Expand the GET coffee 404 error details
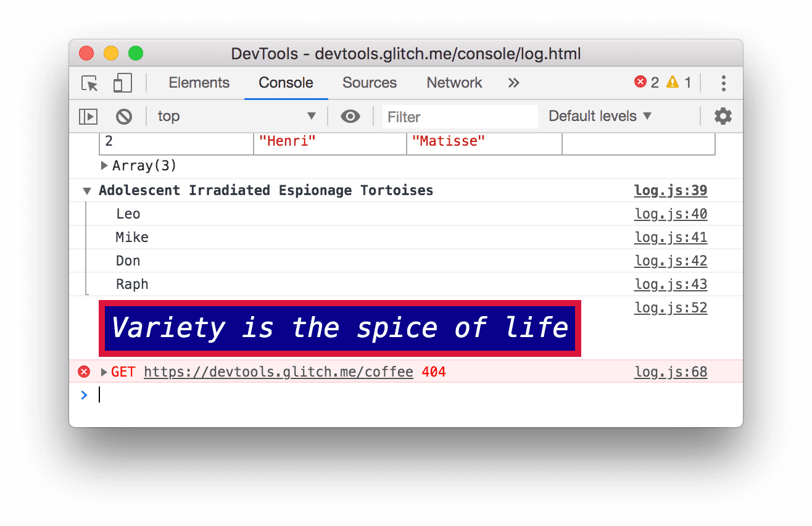This screenshot has height=526, width=812. tap(103, 372)
